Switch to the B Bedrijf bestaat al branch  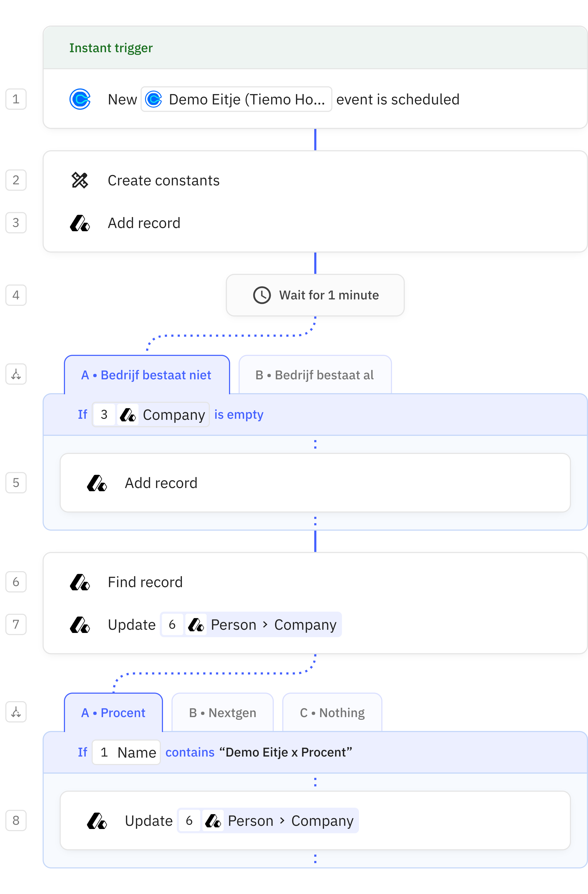[x=315, y=375]
